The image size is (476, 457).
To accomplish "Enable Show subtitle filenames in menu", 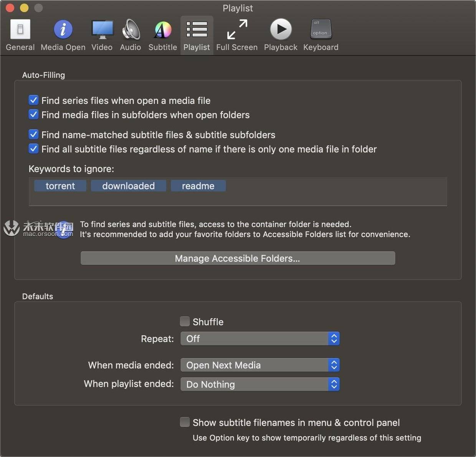I will tap(185, 422).
